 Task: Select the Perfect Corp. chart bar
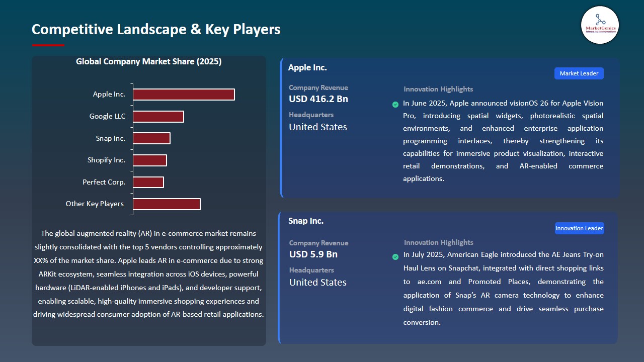pos(148,182)
